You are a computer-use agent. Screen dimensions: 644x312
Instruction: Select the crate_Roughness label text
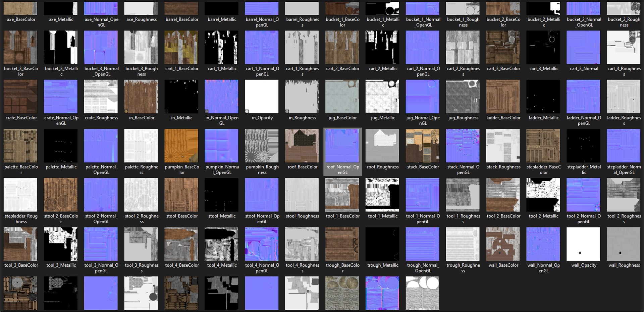click(x=101, y=118)
